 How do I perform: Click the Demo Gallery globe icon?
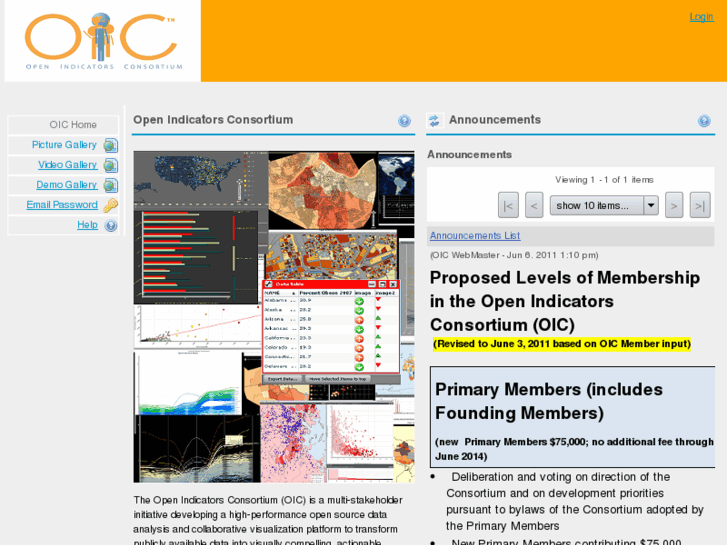110,186
